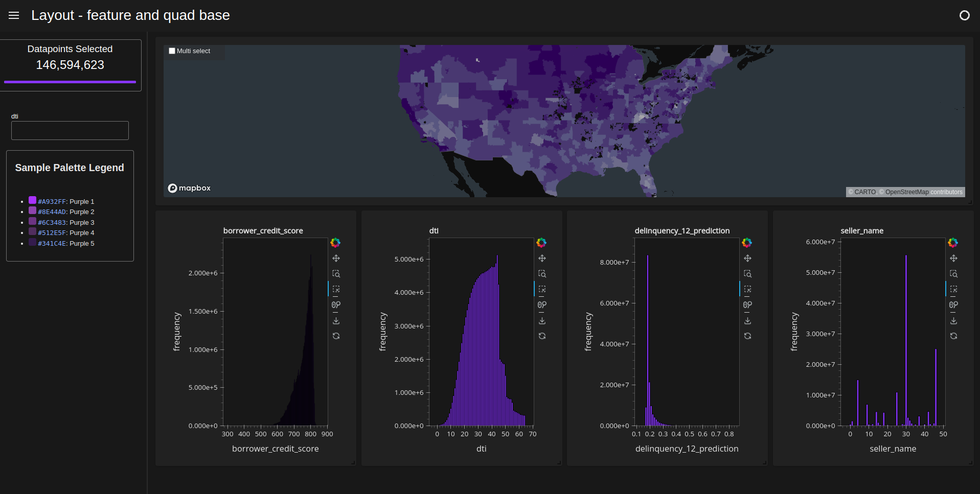Click the Datapoints Selected label
The width and height of the screenshot is (980, 494).
70,49
